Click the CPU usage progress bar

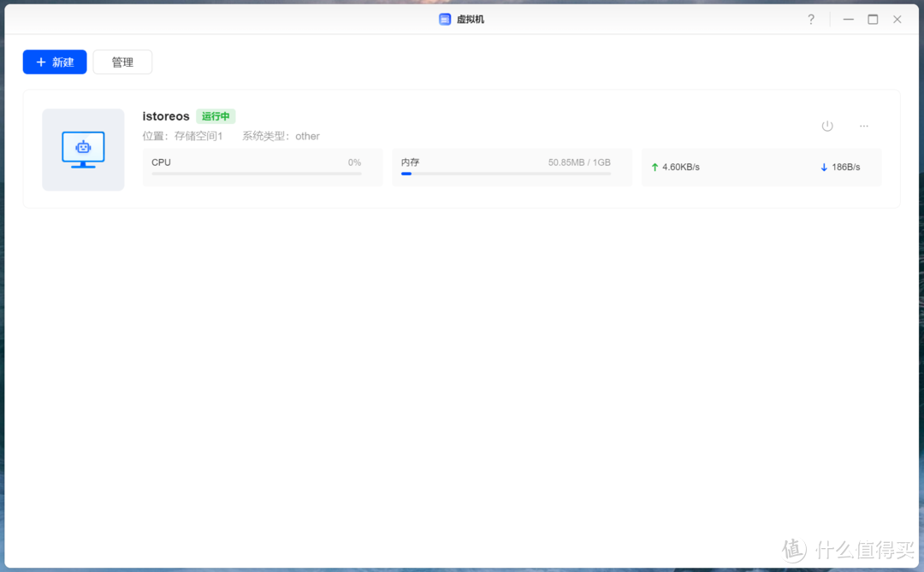[x=257, y=174]
